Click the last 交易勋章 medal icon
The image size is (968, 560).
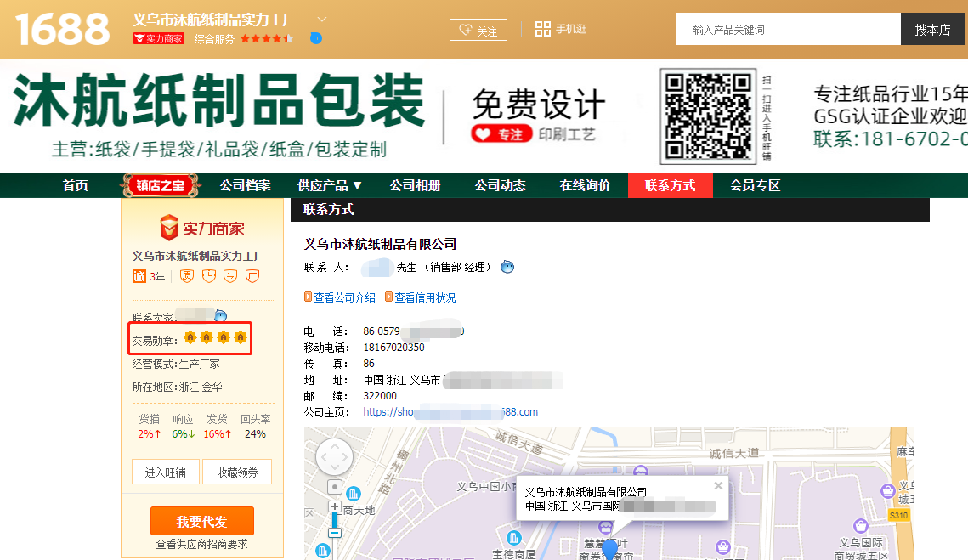tap(241, 337)
